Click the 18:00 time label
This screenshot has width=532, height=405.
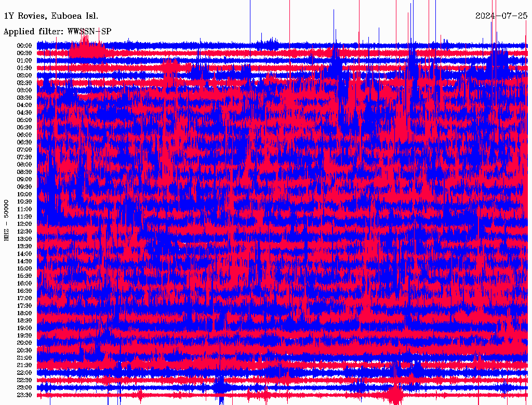coord(24,314)
